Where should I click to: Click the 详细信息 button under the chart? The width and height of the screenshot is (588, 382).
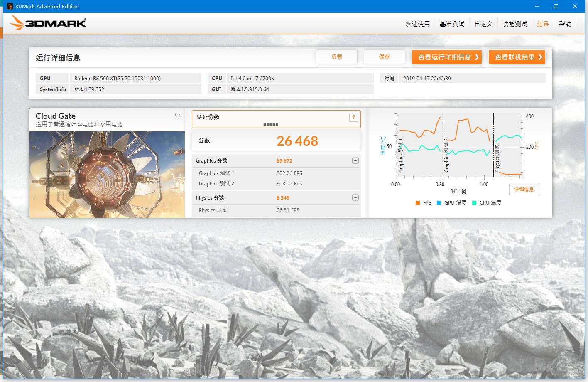524,189
